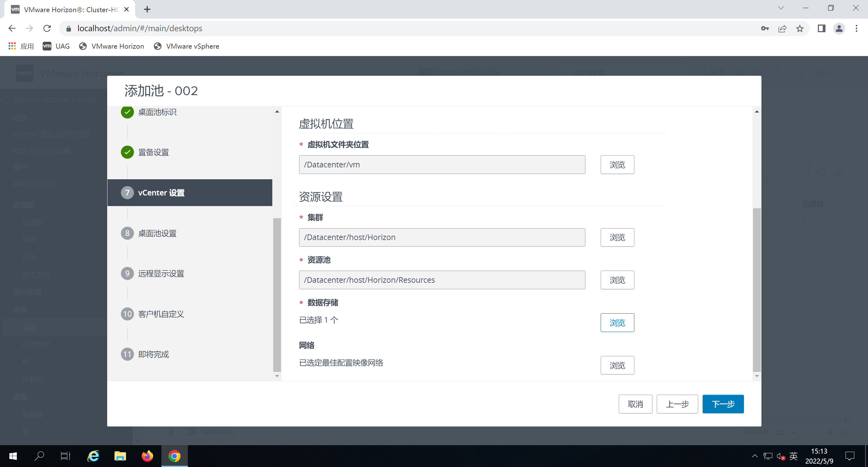868x467 pixels.
Task: Launch Internet Explorer from taskbar
Action: (x=93, y=456)
